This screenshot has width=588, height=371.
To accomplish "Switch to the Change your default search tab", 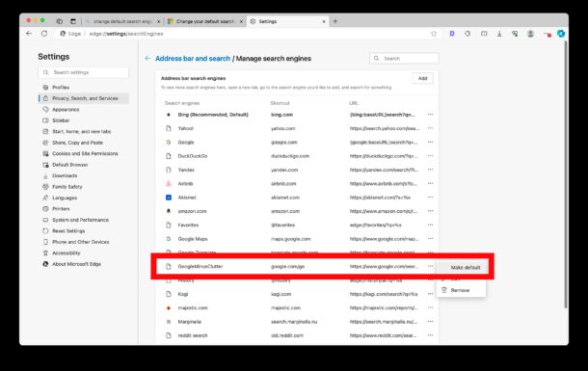I will [204, 21].
